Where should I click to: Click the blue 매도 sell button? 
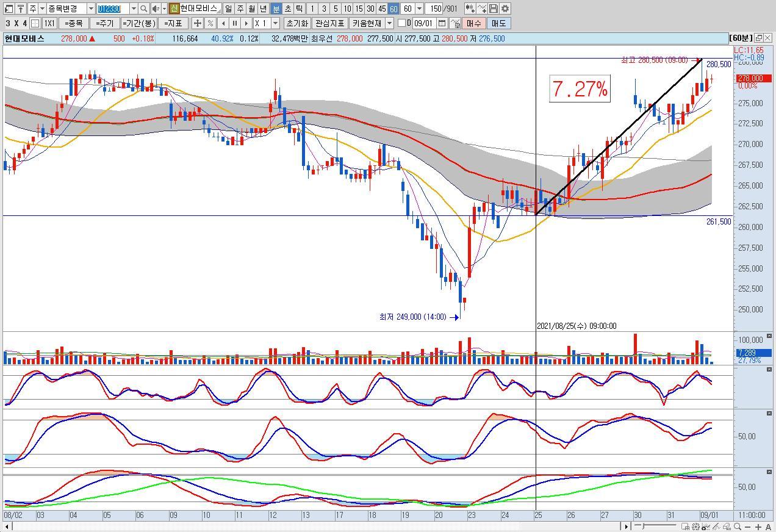tap(499, 23)
